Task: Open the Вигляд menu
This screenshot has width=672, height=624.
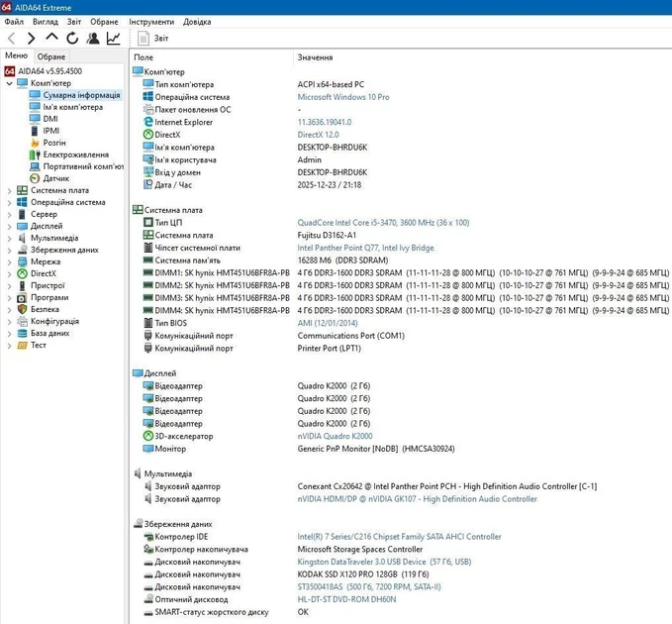Action: (46, 22)
